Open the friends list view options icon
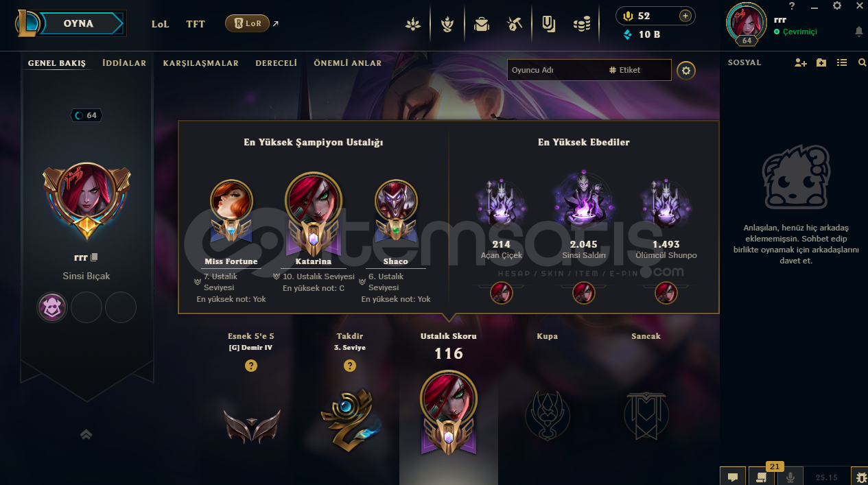868x485 pixels. [842, 62]
